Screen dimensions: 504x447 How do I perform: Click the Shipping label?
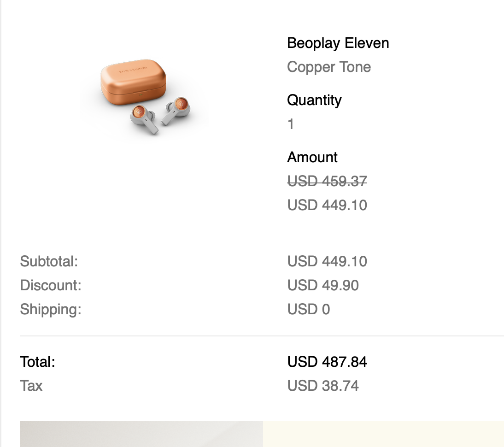[51, 309]
